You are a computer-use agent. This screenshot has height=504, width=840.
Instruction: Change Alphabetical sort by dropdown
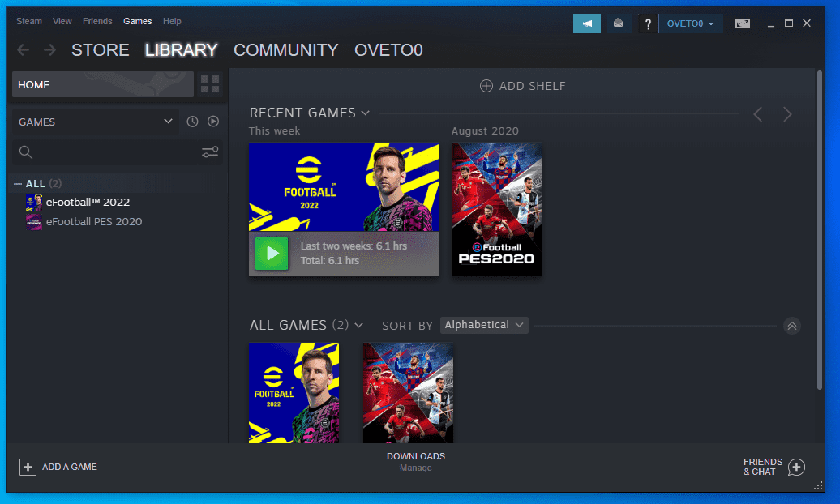coord(484,325)
